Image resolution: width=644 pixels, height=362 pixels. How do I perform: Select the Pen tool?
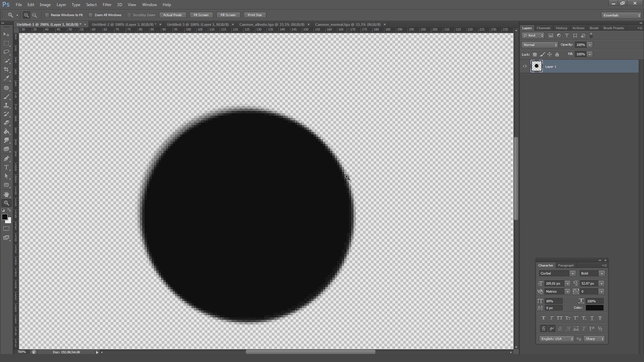[x=6, y=159]
